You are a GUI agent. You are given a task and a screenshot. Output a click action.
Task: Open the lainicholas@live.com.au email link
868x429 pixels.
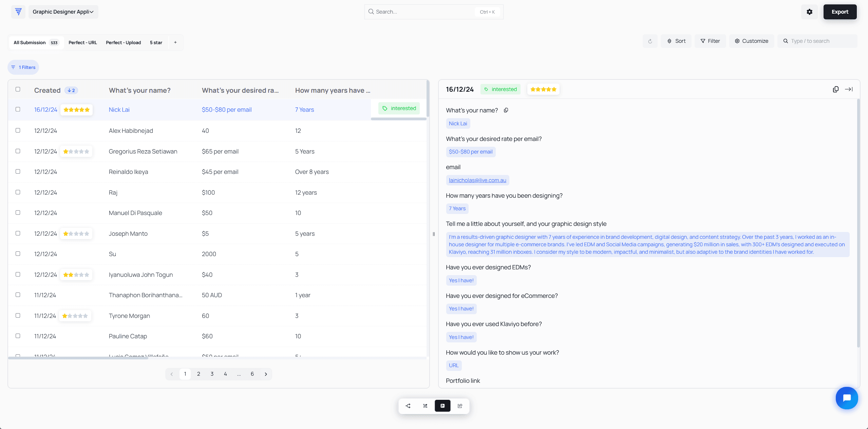477,180
